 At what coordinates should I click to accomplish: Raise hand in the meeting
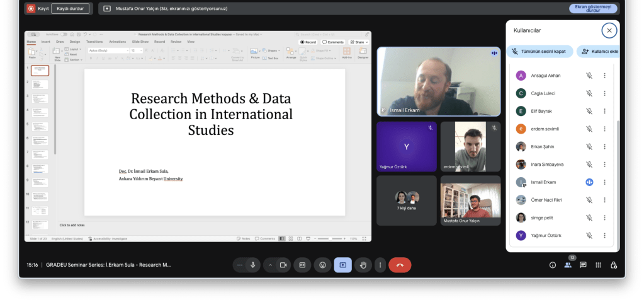[x=362, y=265]
